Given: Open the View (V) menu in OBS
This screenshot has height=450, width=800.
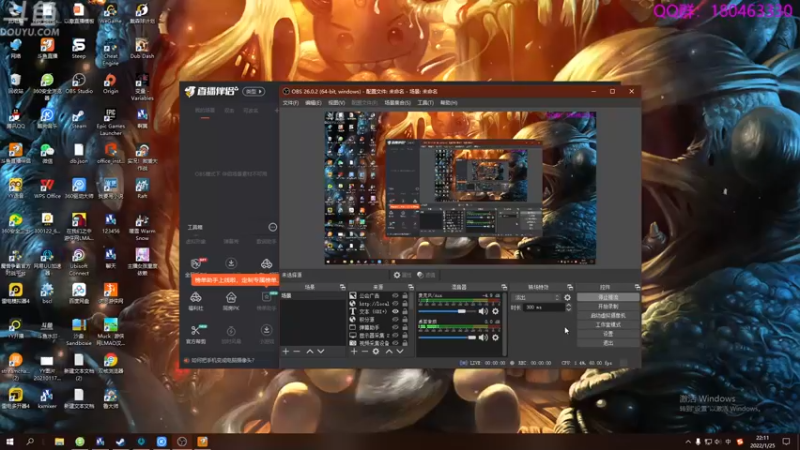Looking at the screenshot, I should [336, 103].
